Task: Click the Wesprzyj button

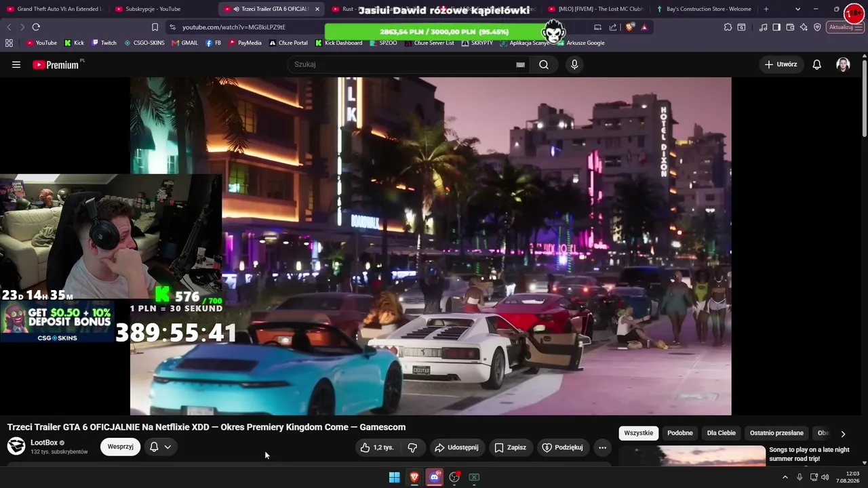Action: (x=120, y=447)
